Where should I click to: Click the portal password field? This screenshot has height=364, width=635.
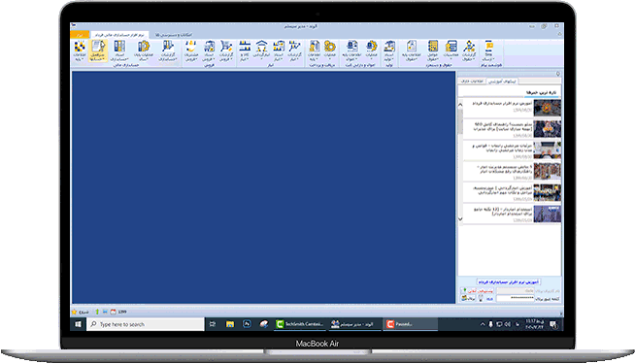tap(516, 298)
